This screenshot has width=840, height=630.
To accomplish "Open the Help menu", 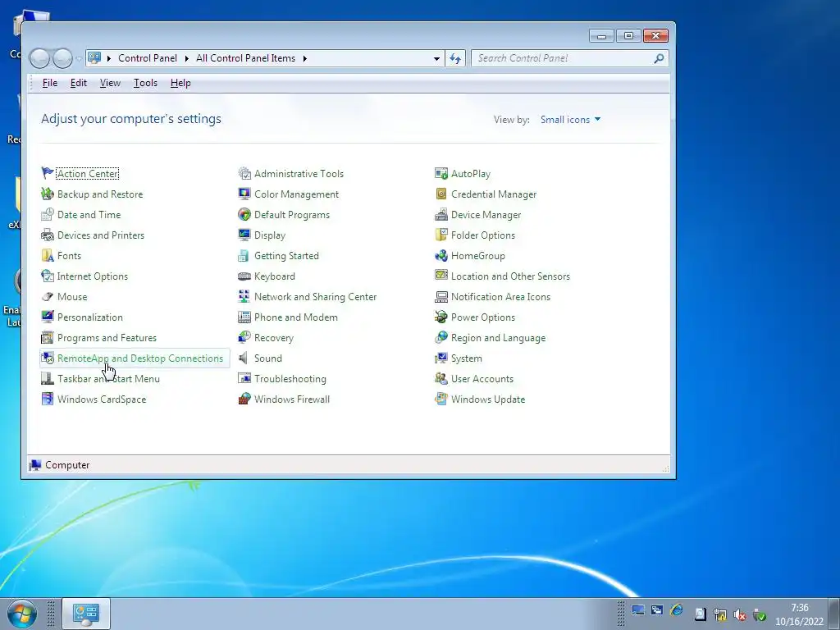I will pos(180,83).
